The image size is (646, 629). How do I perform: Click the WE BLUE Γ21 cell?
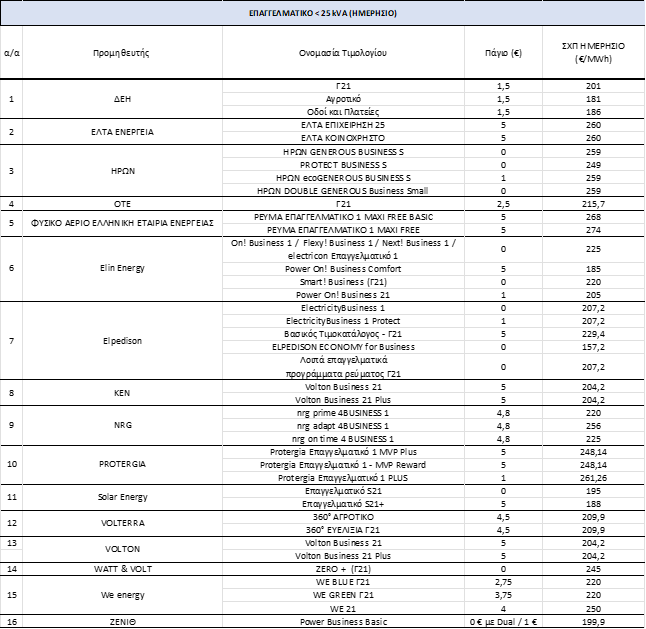[343, 582]
